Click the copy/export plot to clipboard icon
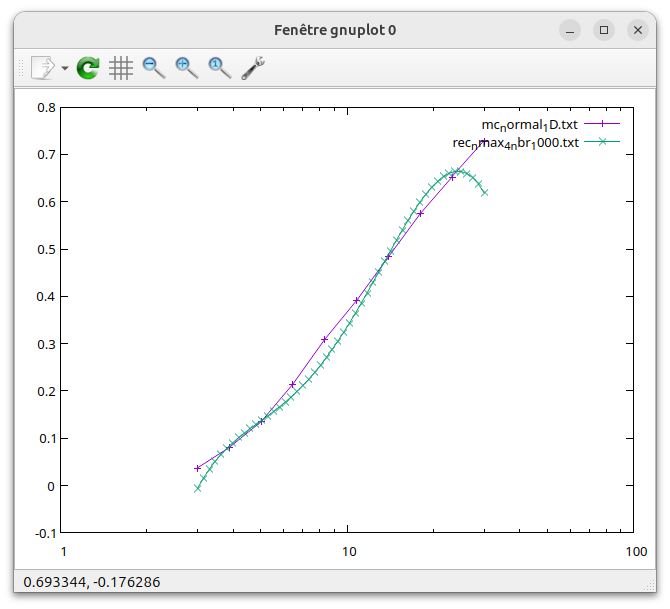Screen dimensions: 670x609 [x=43, y=68]
